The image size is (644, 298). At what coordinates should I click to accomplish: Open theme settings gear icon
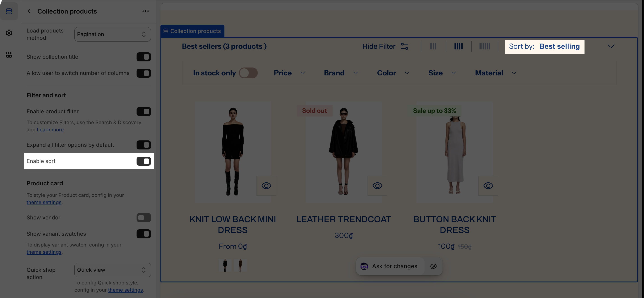point(9,33)
